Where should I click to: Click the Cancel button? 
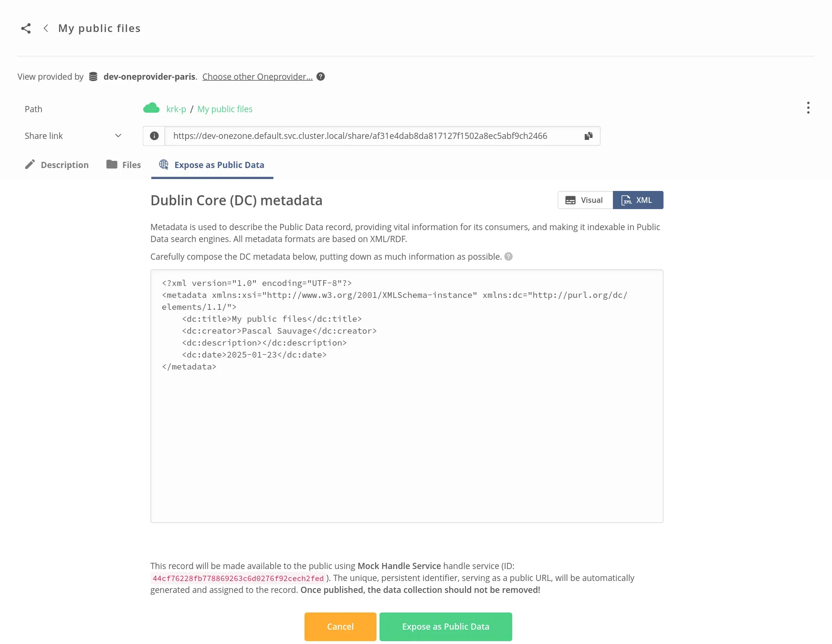click(x=340, y=626)
